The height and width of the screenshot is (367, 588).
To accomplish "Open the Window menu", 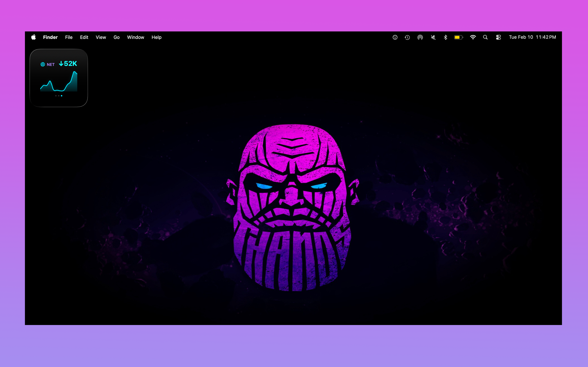I will [x=136, y=37].
